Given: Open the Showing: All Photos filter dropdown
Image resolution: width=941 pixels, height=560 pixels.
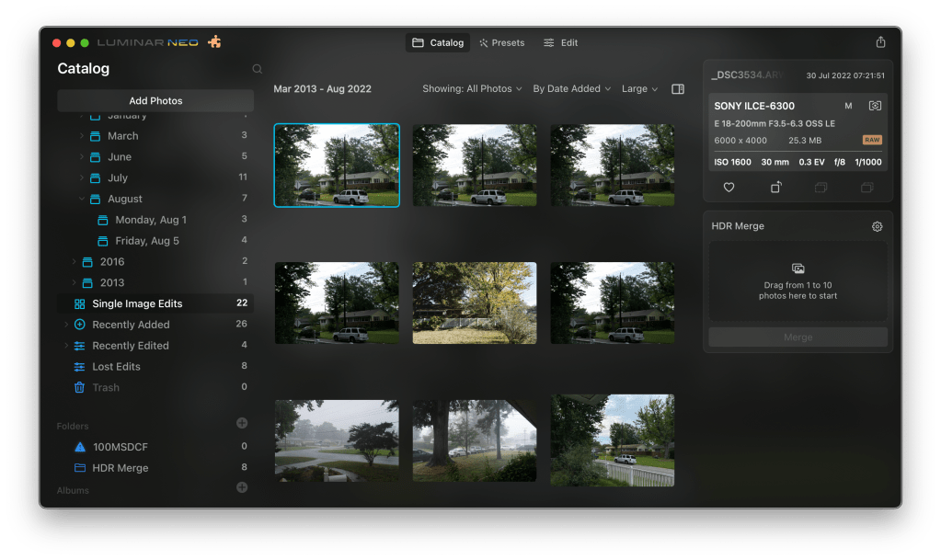Looking at the screenshot, I should pos(472,89).
